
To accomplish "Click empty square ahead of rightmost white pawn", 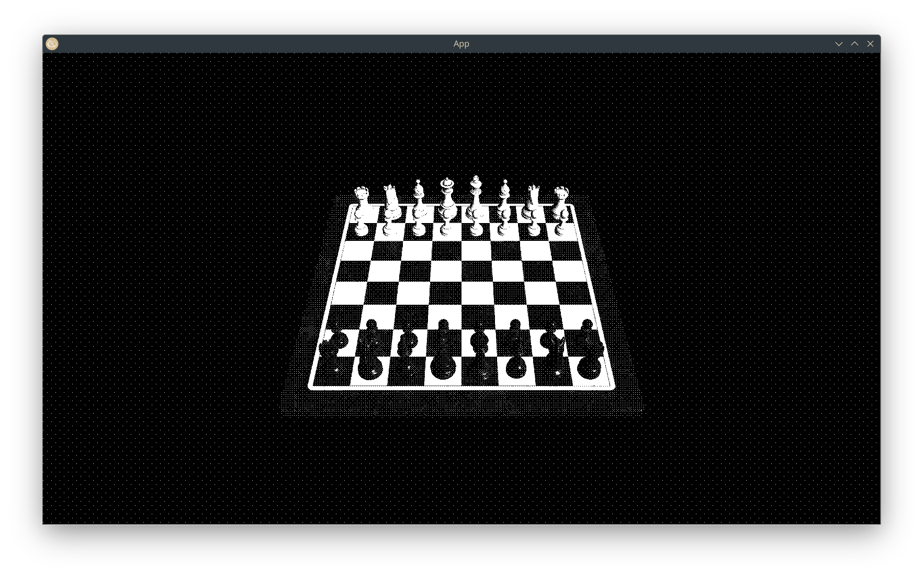I will point(565,250).
